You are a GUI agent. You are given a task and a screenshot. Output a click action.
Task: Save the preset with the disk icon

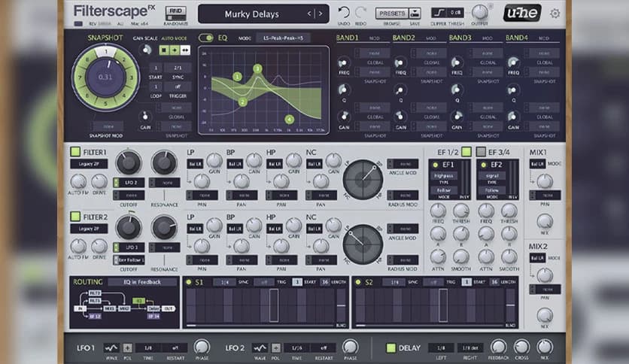coord(415,14)
